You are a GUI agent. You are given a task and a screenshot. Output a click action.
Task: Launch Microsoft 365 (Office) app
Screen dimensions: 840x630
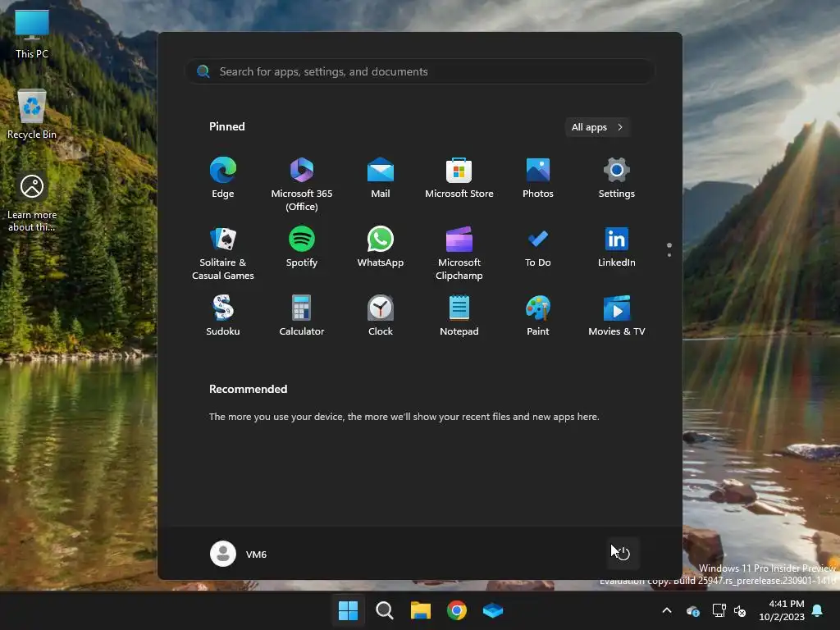tap(302, 185)
